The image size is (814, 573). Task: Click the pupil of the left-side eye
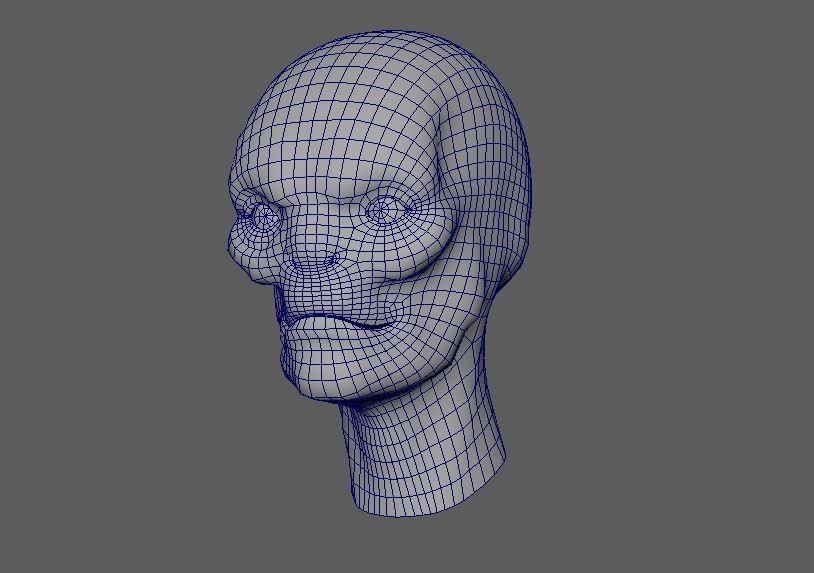(265, 215)
